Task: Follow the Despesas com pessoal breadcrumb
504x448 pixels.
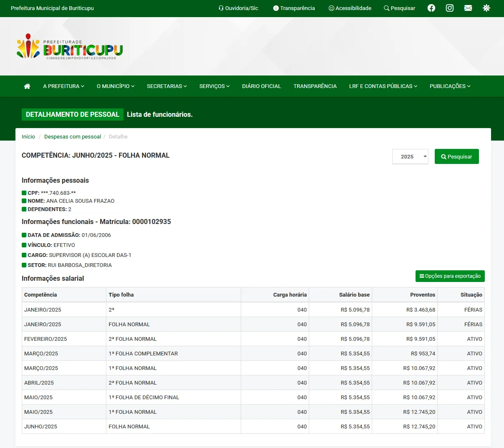Action: click(x=73, y=137)
